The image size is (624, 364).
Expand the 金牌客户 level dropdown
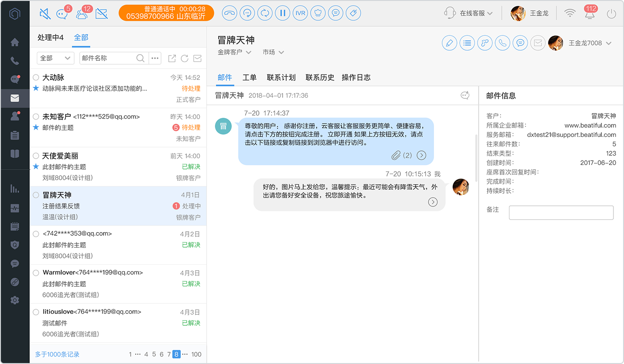(234, 52)
